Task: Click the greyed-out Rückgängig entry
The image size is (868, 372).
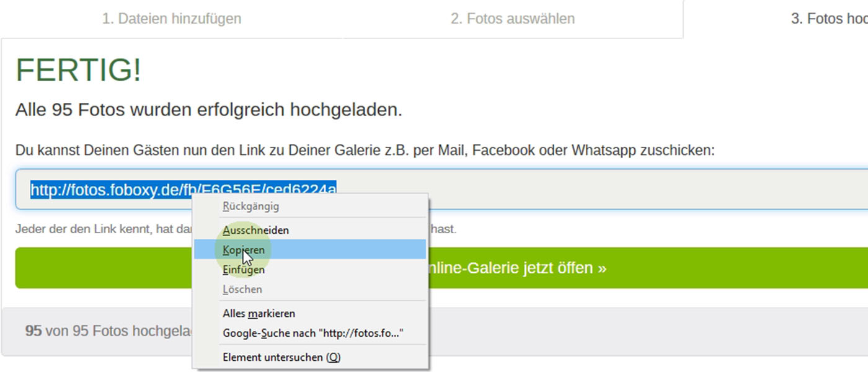Action: tap(250, 206)
